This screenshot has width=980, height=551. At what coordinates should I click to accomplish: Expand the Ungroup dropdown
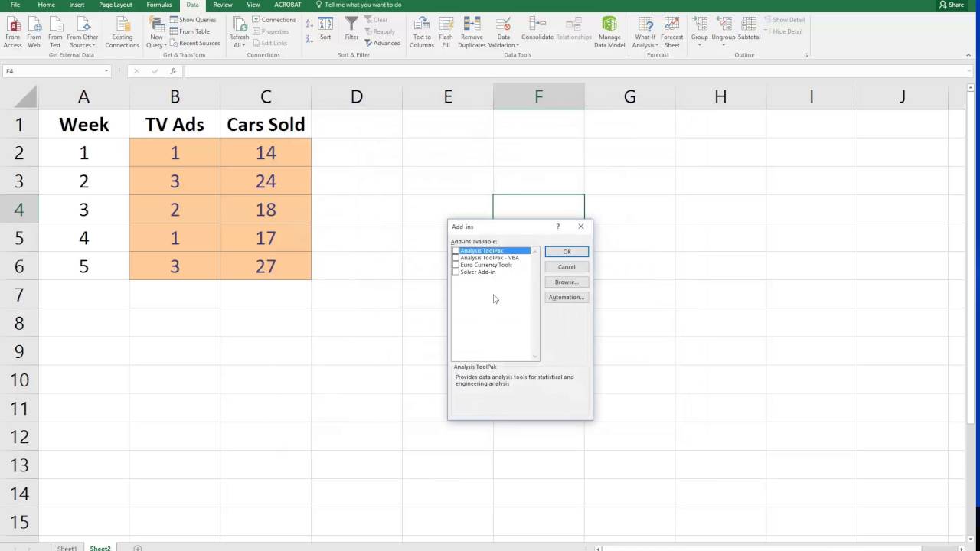point(723,41)
